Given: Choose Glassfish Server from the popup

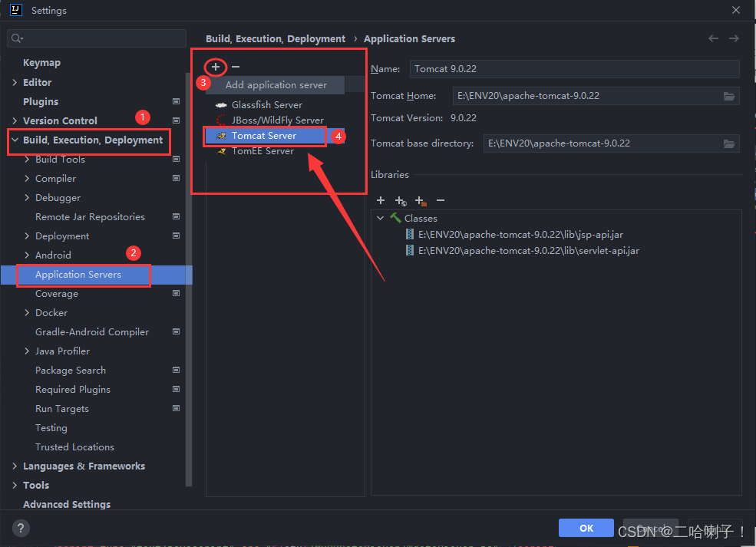Looking at the screenshot, I should pyautogui.click(x=275, y=105).
